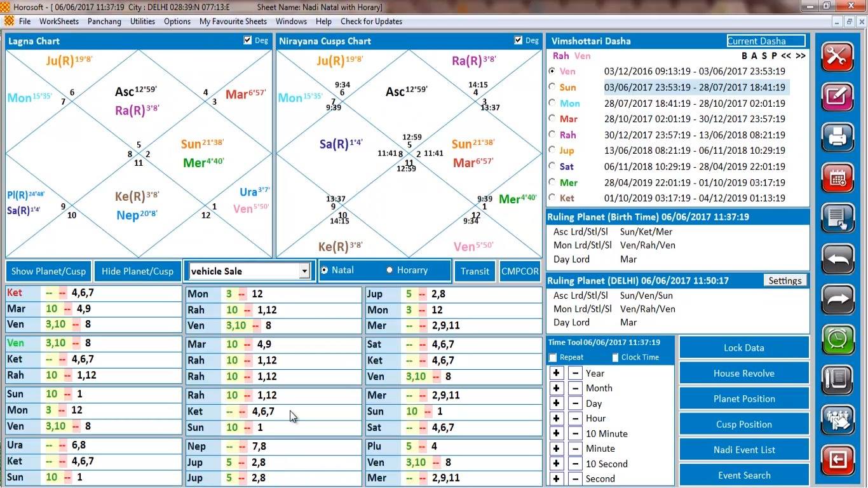Click the Current Dasha field

[766, 41]
